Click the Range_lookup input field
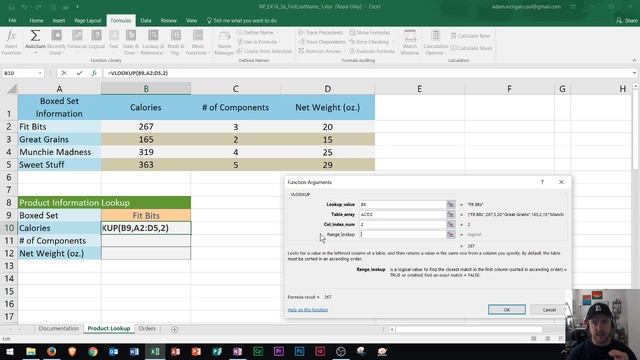 point(403,234)
